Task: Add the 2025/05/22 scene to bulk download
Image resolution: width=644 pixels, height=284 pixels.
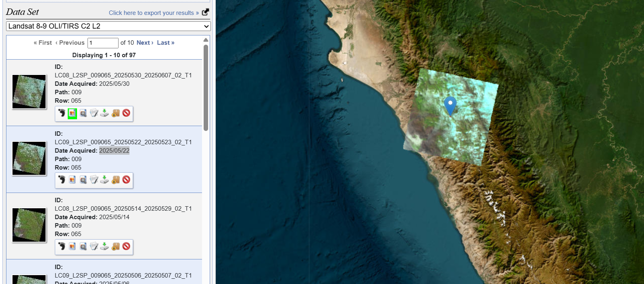Action: [116, 180]
